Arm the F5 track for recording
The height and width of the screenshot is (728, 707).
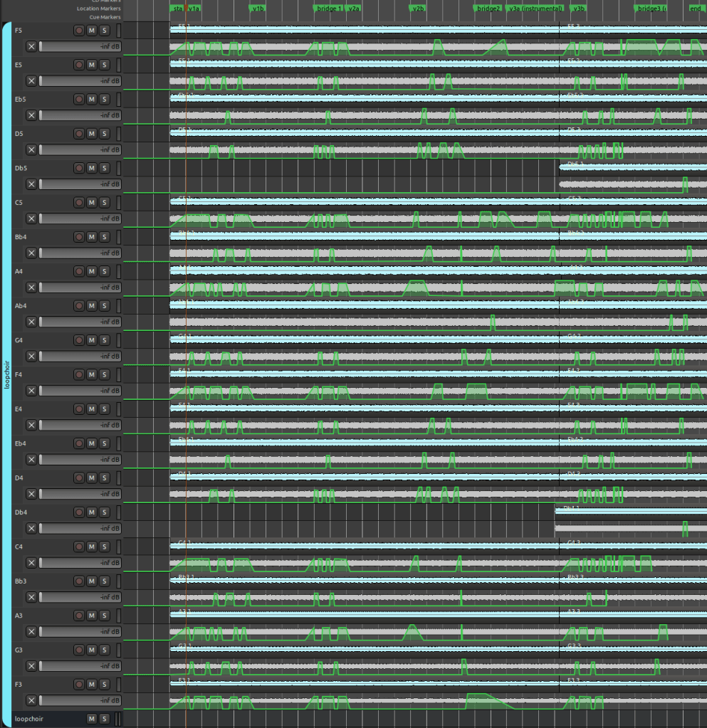(79, 31)
